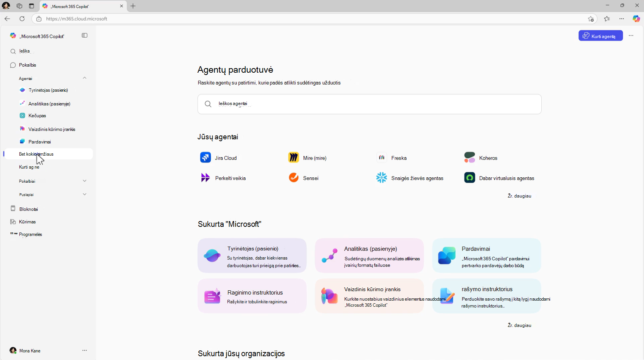This screenshot has width=644, height=360.
Task: Open browser favorites list
Action: [607, 19]
